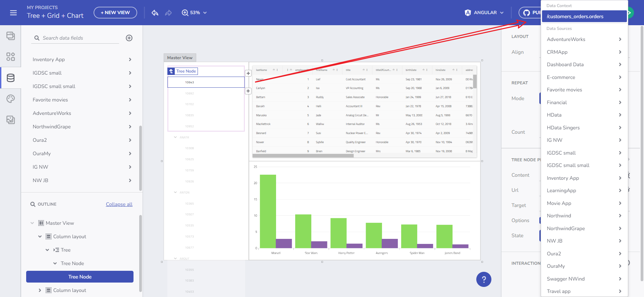
Task: Select /customers_orders.orders data context
Action: [x=584, y=16]
